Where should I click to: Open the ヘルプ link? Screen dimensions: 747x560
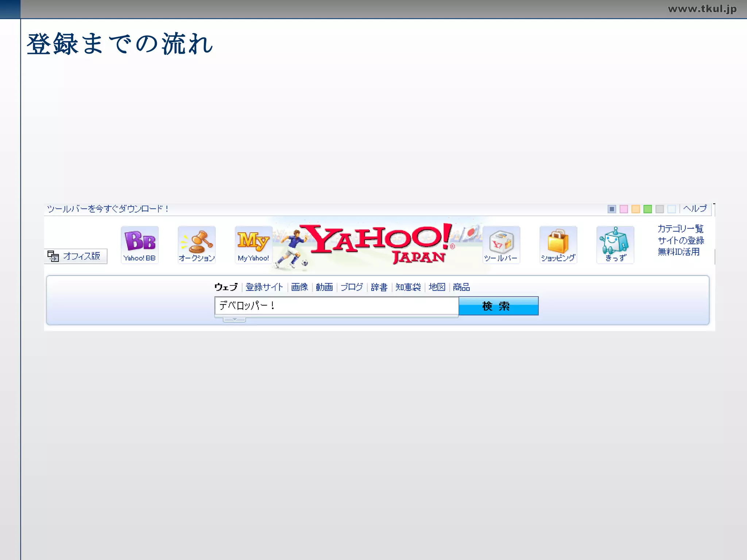coord(695,209)
